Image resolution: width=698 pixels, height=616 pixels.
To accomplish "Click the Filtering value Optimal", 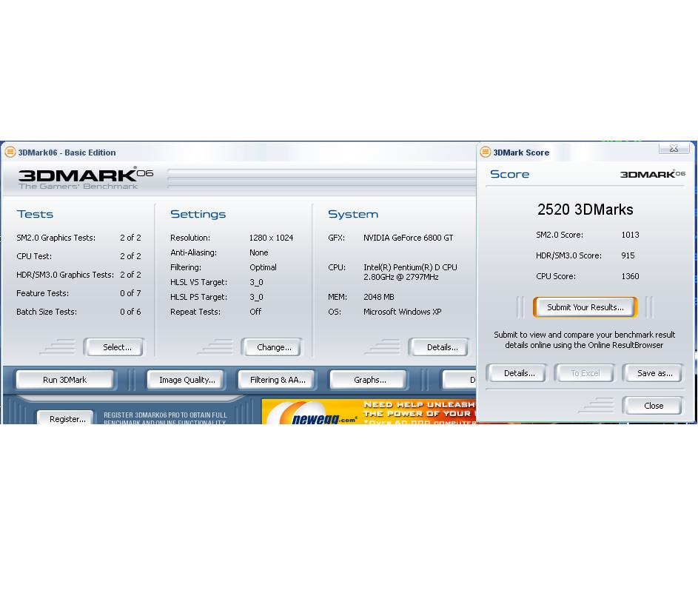I will tap(263, 267).
